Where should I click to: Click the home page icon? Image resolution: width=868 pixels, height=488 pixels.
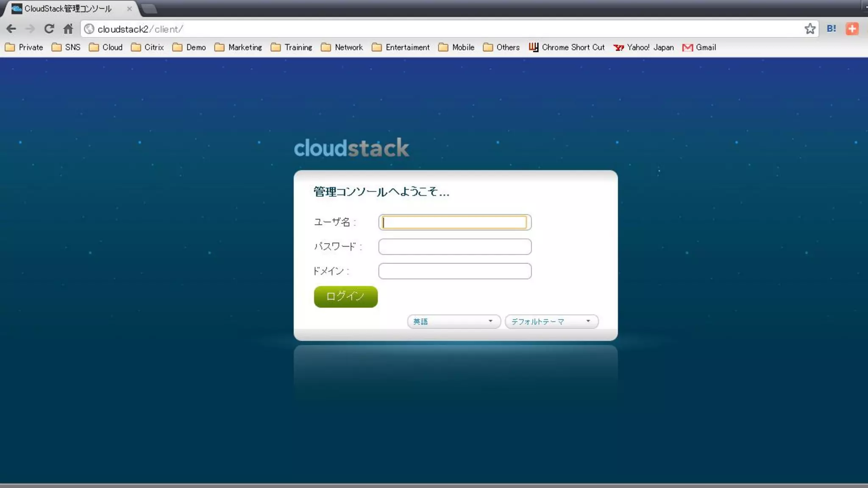(x=68, y=29)
